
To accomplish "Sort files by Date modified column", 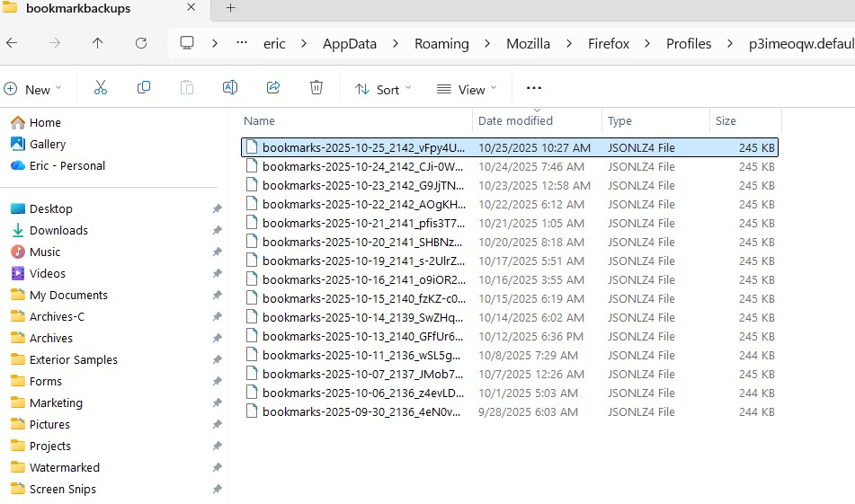I will (x=515, y=120).
